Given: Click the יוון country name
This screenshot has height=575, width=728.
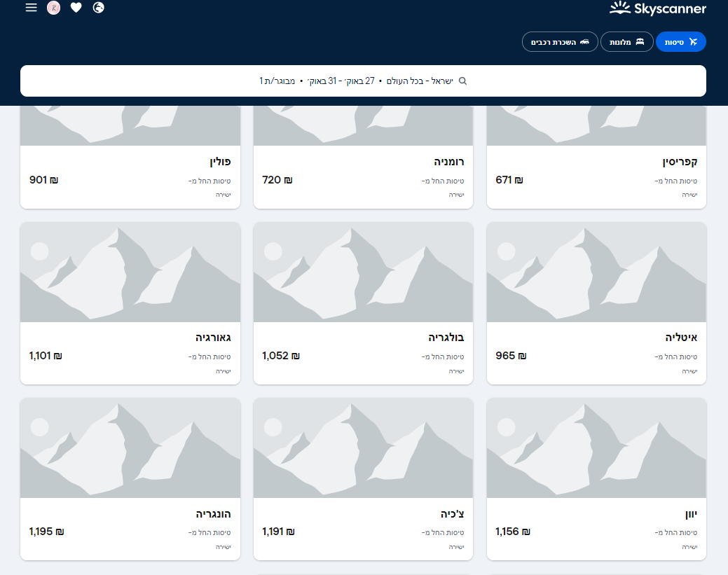Looking at the screenshot, I should [x=691, y=514].
